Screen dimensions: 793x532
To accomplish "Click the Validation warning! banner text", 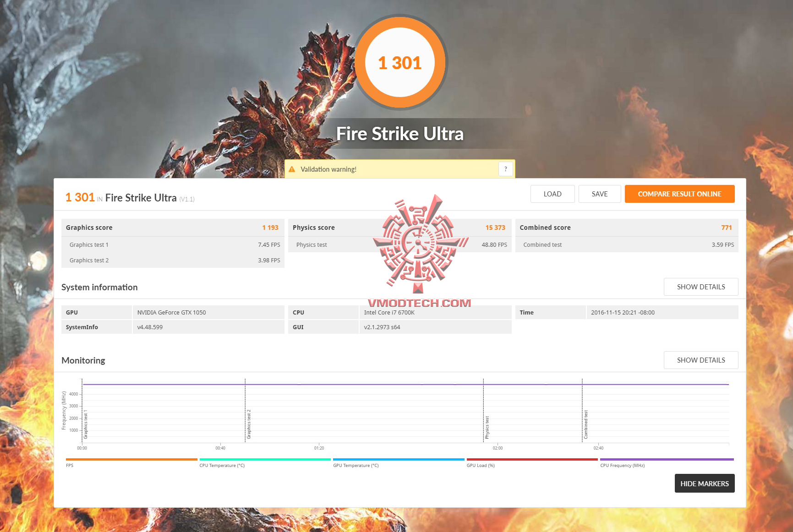I will [328, 169].
